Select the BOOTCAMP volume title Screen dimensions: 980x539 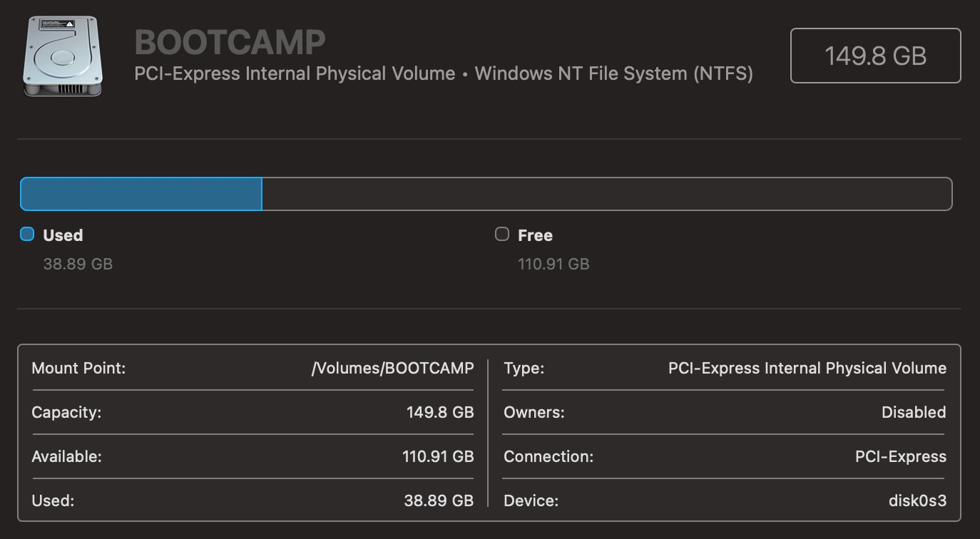coord(230,42)
